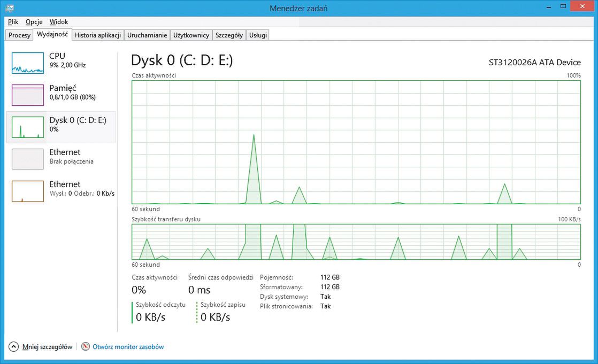This screenshot has width=598, height=364.
Task: Select the CPU mini graph thumbnail
Action: (x=28, y=63)
